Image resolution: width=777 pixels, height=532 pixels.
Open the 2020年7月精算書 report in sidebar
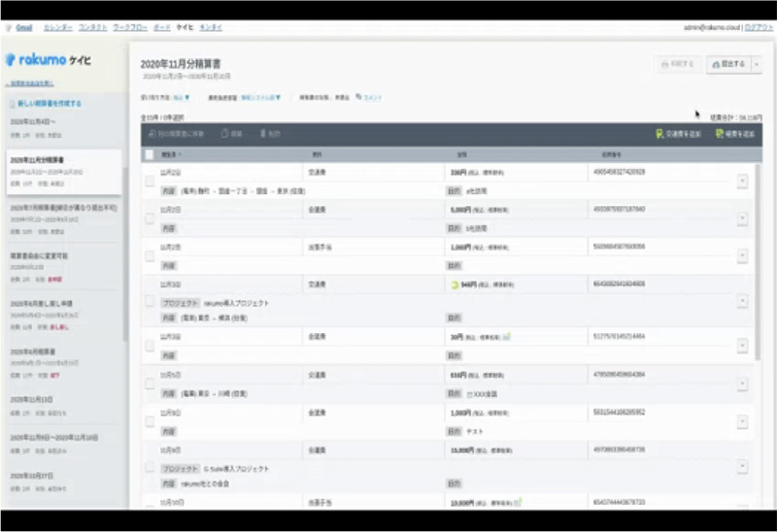click(x=63, y=219)
